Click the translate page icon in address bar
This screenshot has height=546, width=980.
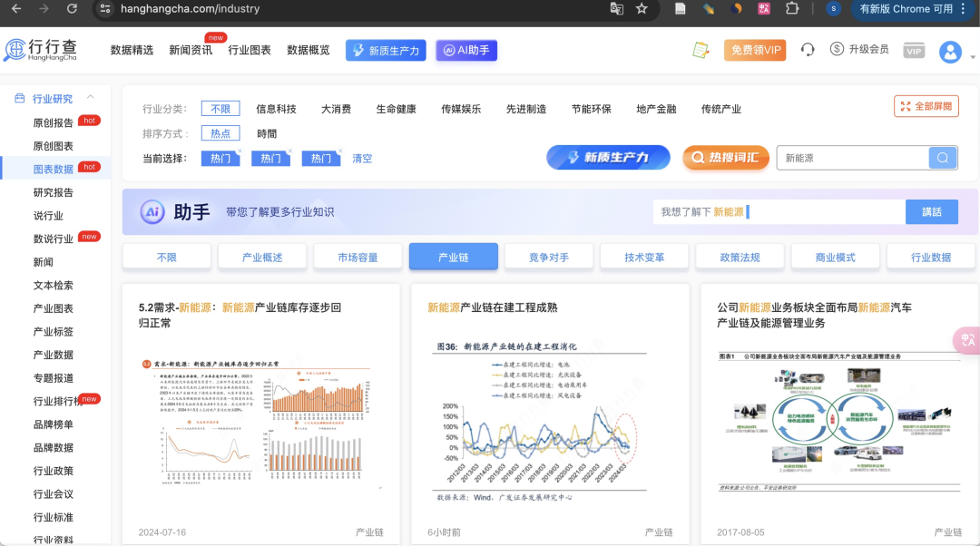[617, 9]
